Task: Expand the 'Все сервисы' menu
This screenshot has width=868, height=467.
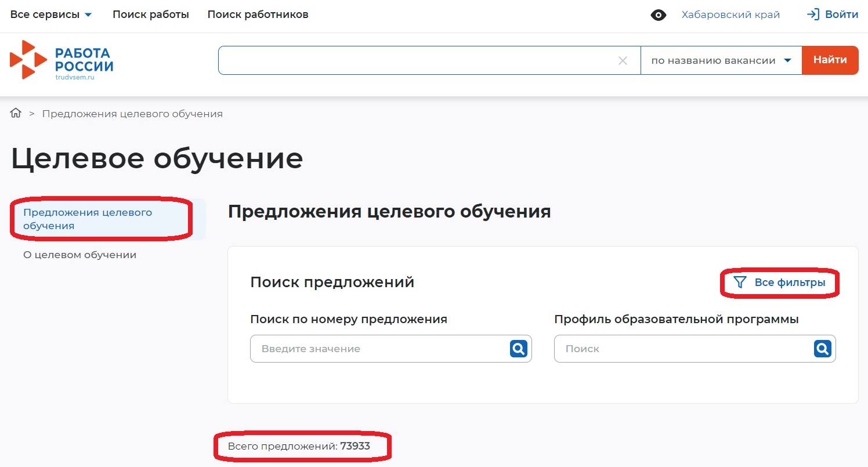Action: [50, 14]
